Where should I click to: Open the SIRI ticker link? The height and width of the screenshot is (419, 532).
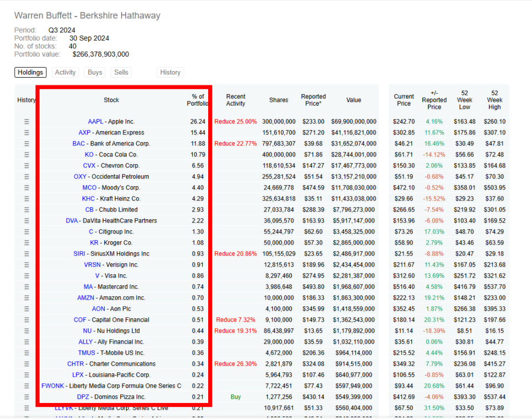(x=79, y=254)
